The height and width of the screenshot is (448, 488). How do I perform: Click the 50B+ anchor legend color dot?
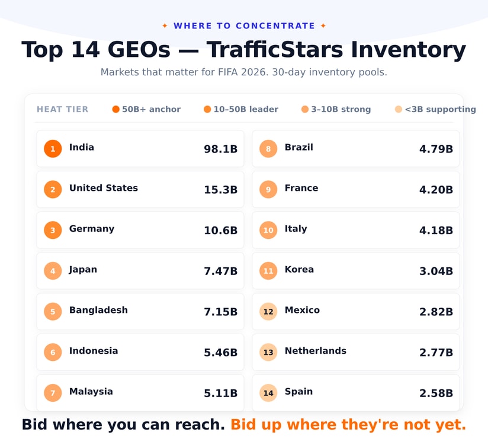click(115, 109)
